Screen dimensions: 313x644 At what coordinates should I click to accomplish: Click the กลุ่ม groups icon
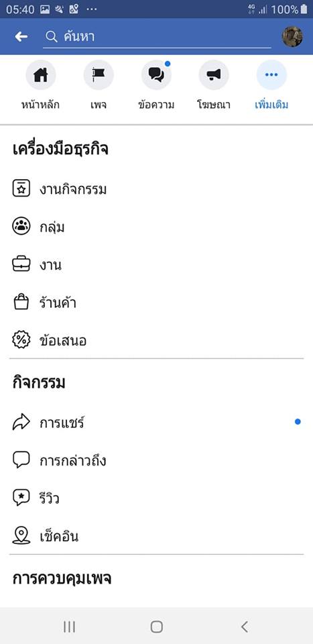tap(21, 227)
